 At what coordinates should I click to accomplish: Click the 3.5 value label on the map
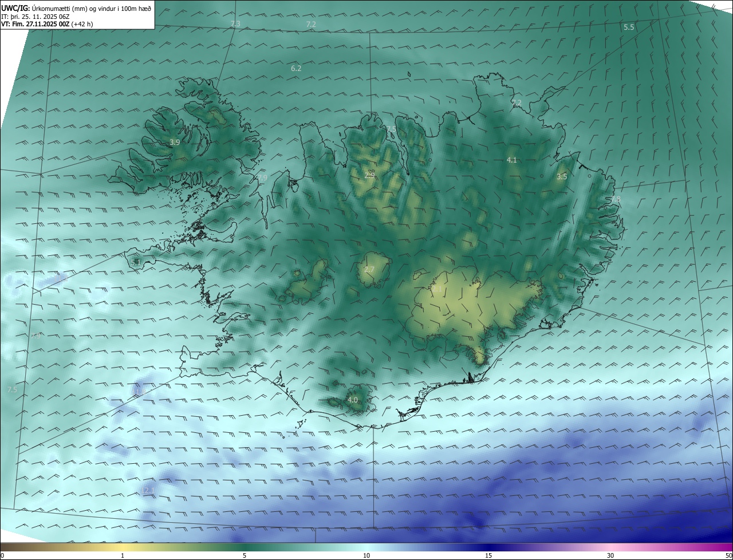[x=562, y=176]
